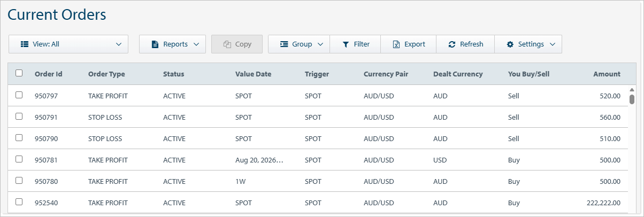Click the View list-grid icon
644x217 pixels.
pyautogui.click(x=25, y=44)
